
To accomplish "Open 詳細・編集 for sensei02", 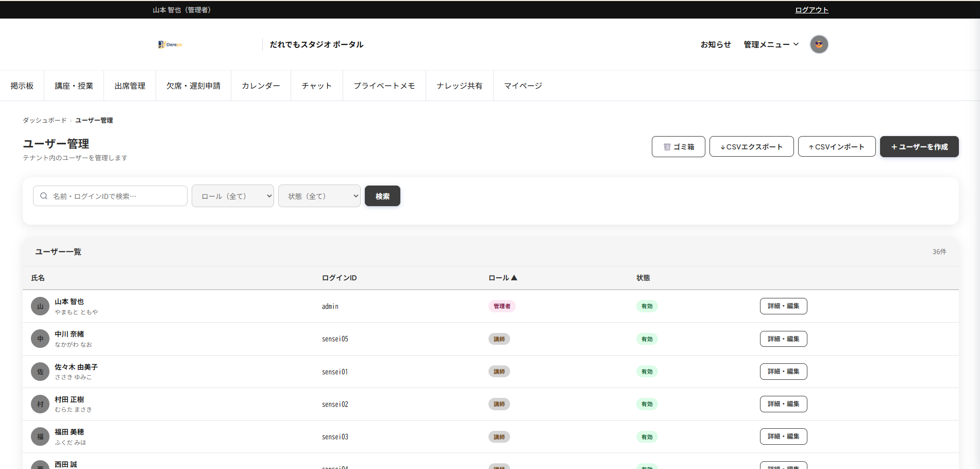I will [x=783, y=404].
